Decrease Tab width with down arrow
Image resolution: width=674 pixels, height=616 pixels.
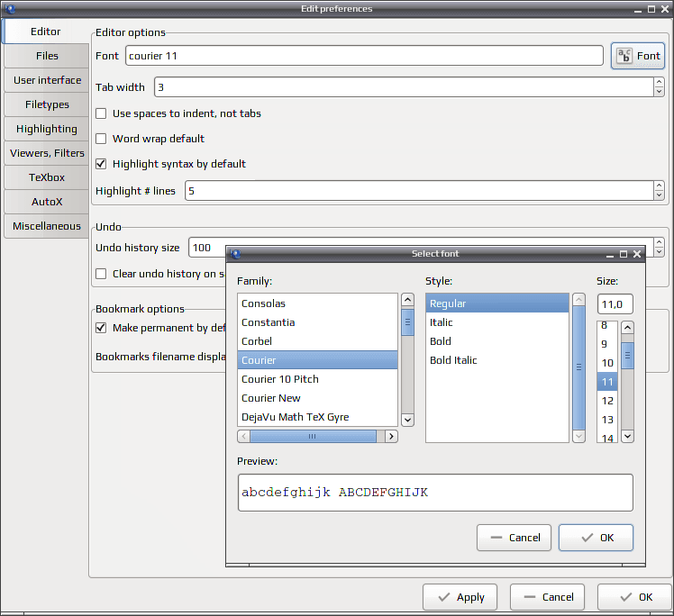click(x=659, y=92)
